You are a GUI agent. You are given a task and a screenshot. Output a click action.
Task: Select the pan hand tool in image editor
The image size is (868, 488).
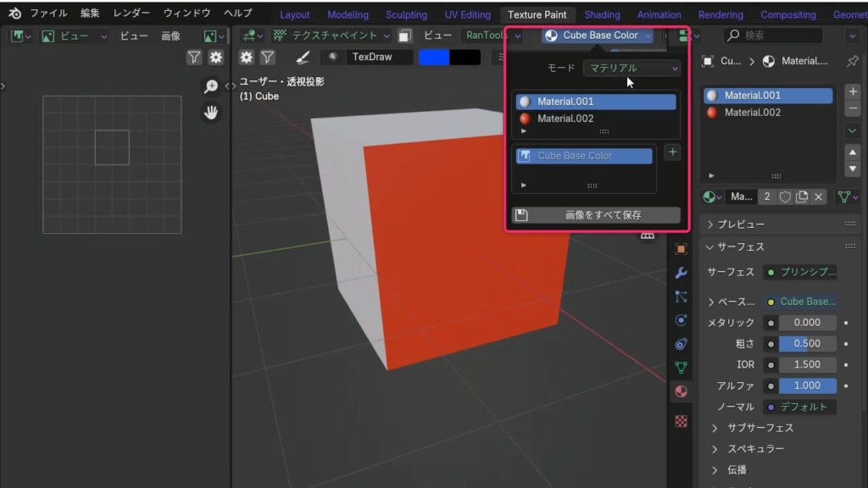click(x=211, y=113)
